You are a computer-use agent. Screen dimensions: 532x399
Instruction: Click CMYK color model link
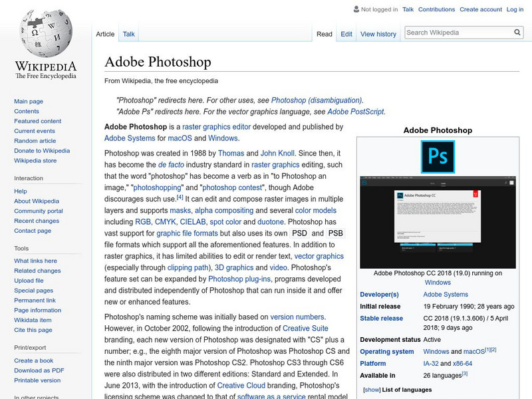click(x=165, y=222)
